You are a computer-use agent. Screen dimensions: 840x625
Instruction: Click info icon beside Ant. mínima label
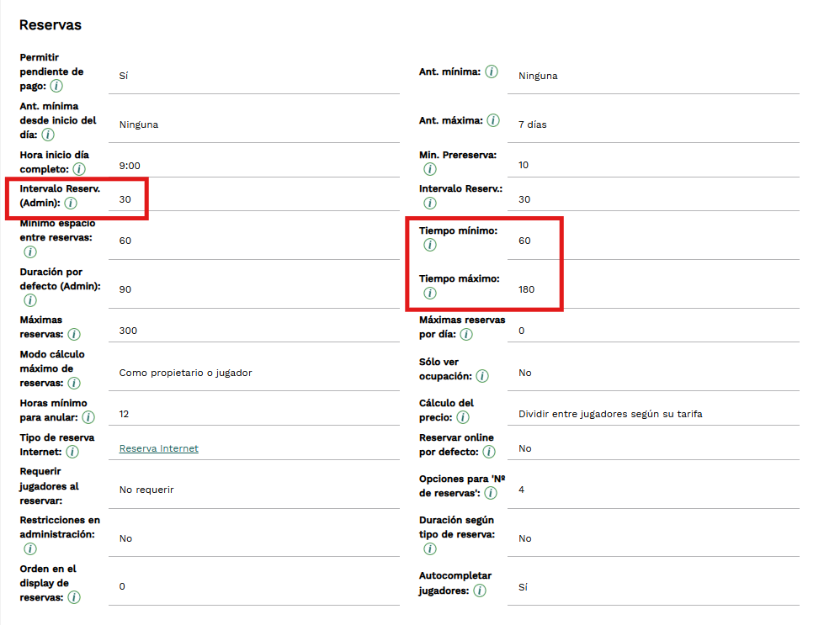[x=492, y=72]
